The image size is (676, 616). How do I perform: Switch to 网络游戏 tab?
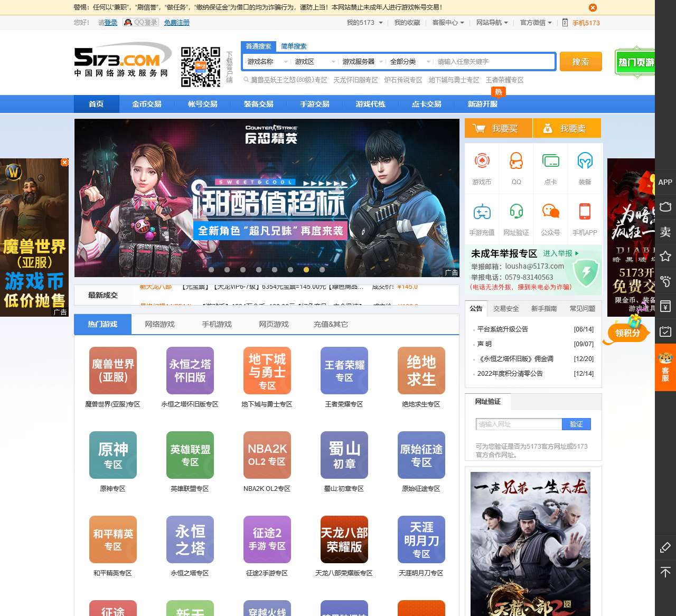pos(159,324)
